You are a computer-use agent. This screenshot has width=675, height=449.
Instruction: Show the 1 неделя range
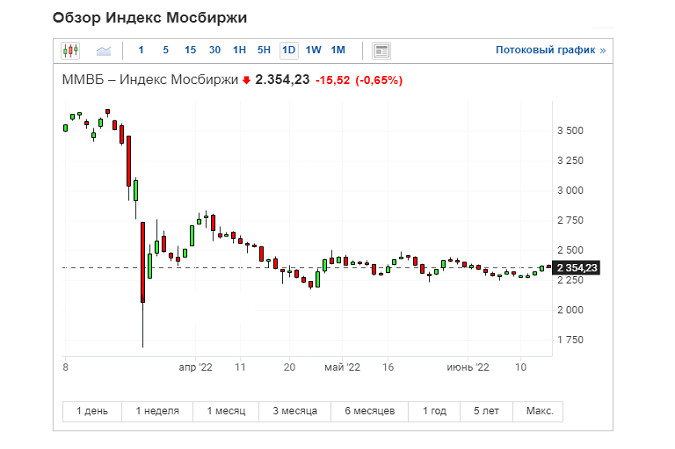(158, 411)
